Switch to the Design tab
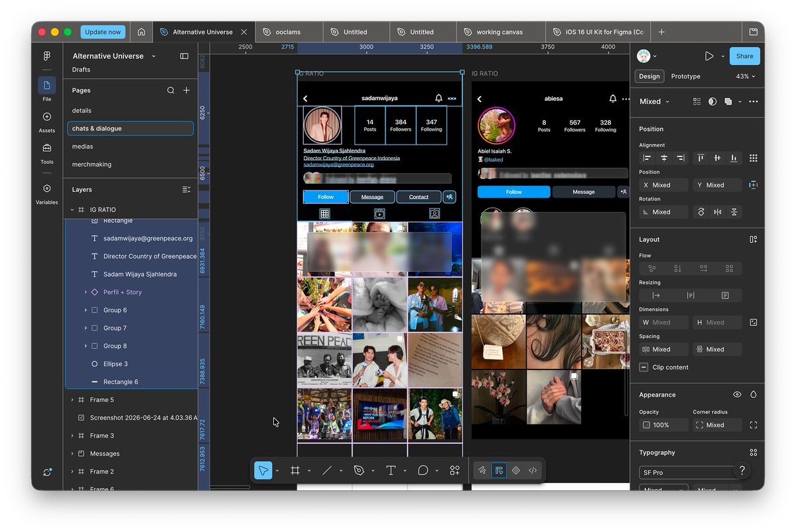Image resolution: width=796 pixels, height=532 pixels. tap(649, 76)
